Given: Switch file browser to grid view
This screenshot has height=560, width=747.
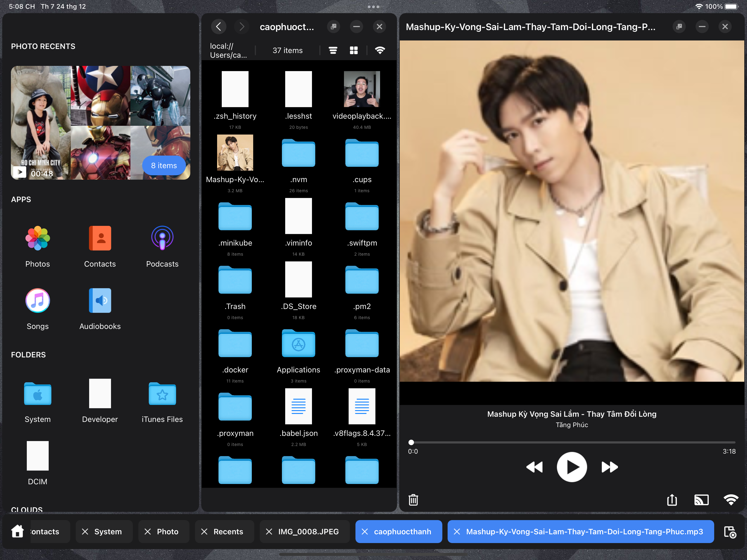Looking at the screenshot, I should pos(354,50).
